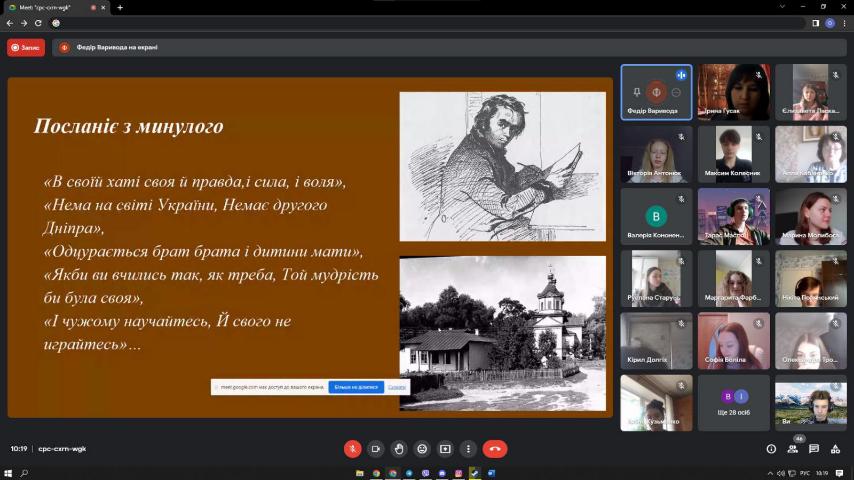Pin the Федір Варивода tile
854x480 pixels.
point(637,92)
